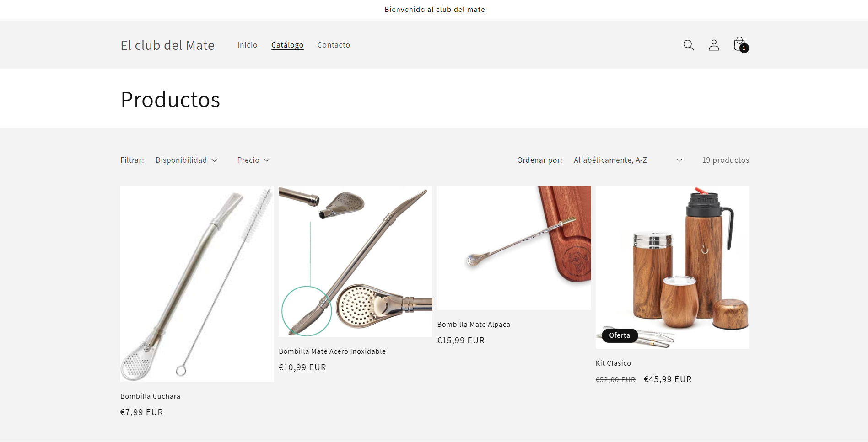Open the Bombilla Mate Alpaca title
Image resolution: width=868 pixels, height=442 pixels.
pyautogui.click(x=474, y=325)
